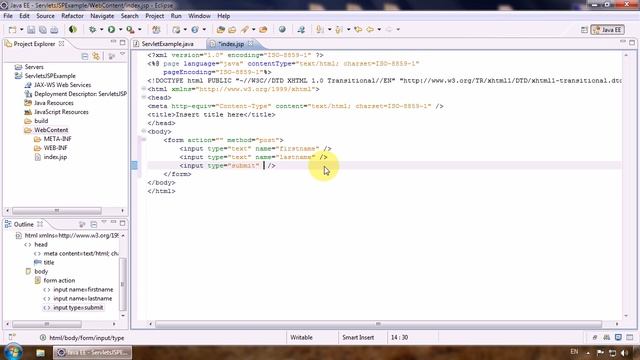640x360 pixels.
Task: Click the Print toolbar icon
Action: coord(54,30)
